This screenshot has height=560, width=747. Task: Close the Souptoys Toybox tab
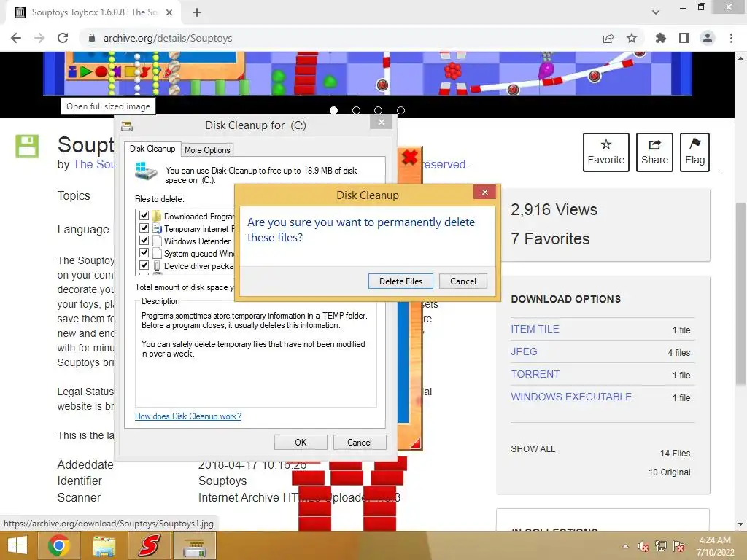click(x=169, y=12)
